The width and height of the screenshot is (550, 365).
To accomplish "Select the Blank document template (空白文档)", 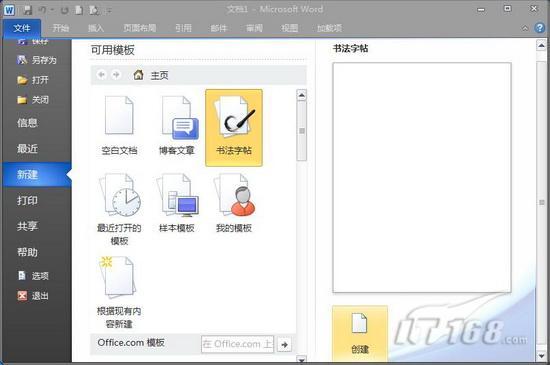I will pos(119,126).
